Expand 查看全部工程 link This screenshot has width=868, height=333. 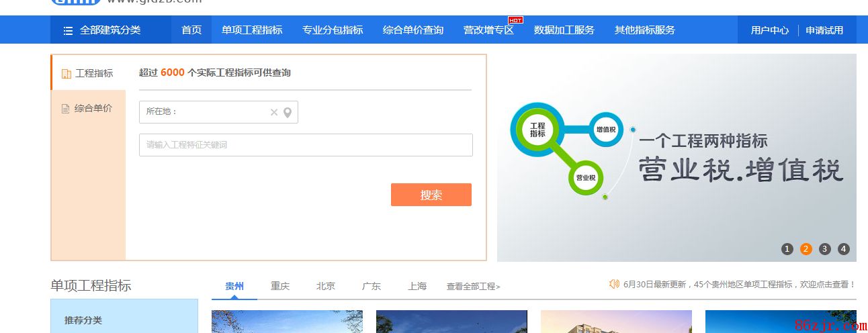pyautogui.click(x=473, y=286)
